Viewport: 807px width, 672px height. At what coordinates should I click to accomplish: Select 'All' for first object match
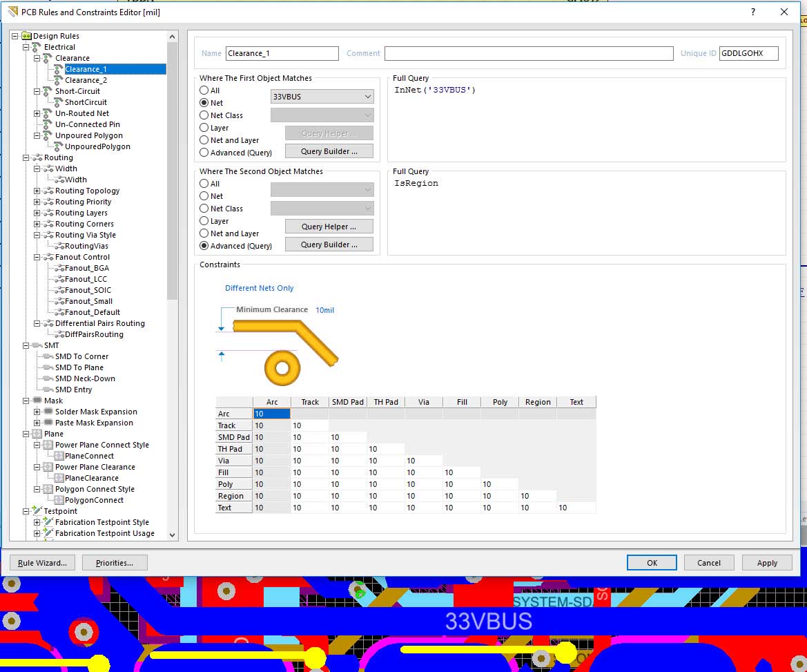click(x=204, y=90)
